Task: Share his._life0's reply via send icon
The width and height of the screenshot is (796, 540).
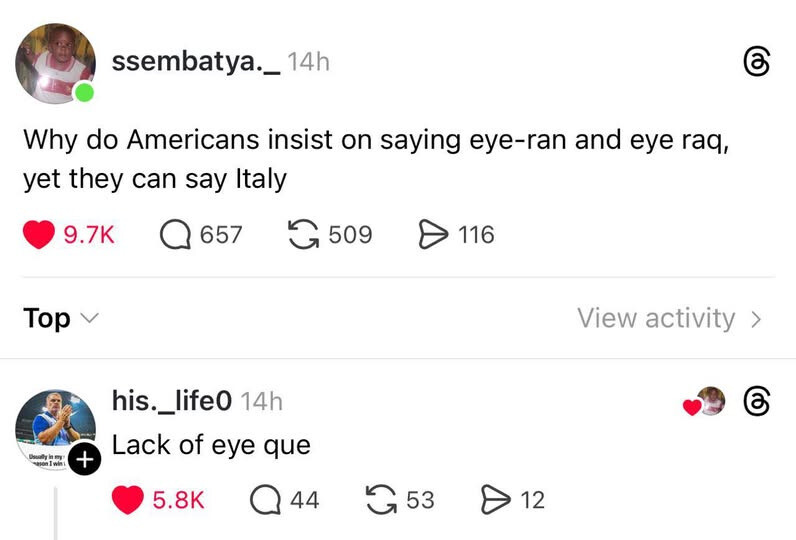Action: pos(495,500)
